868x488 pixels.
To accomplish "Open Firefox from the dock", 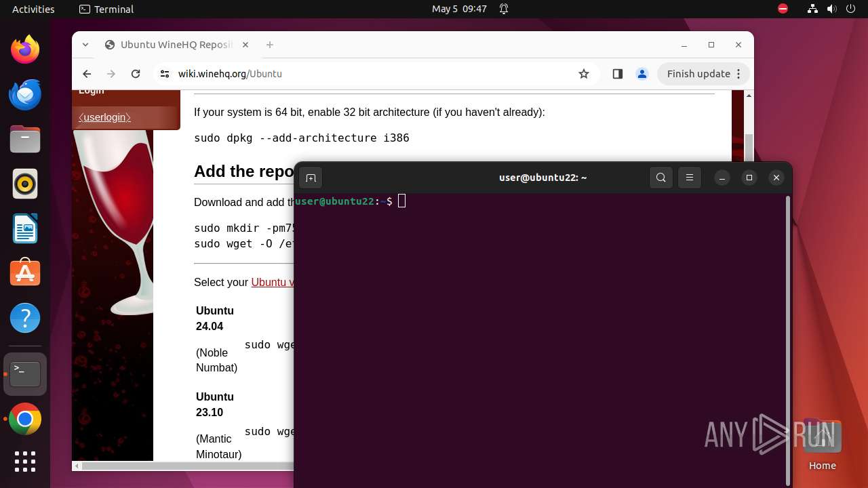I will point(25,49).
